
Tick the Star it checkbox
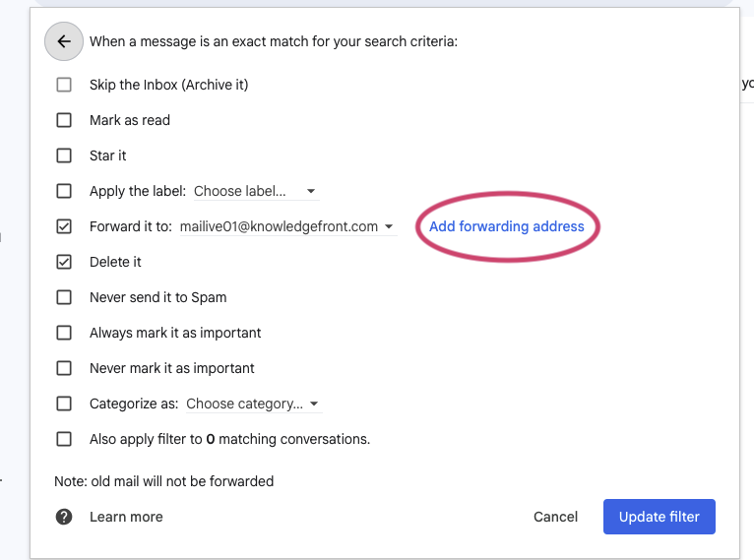click(64, 156)
